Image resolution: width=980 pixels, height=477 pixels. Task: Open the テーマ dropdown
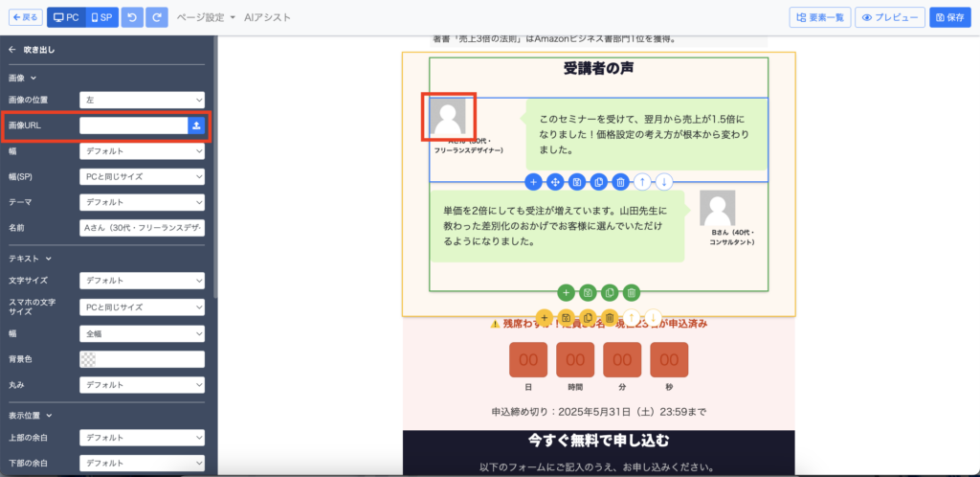point(142,202)
